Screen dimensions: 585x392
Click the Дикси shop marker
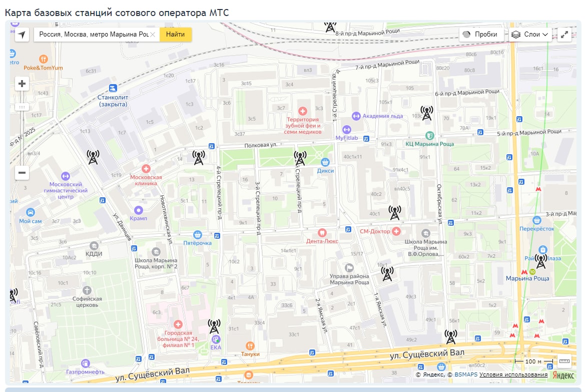(325, 162)
